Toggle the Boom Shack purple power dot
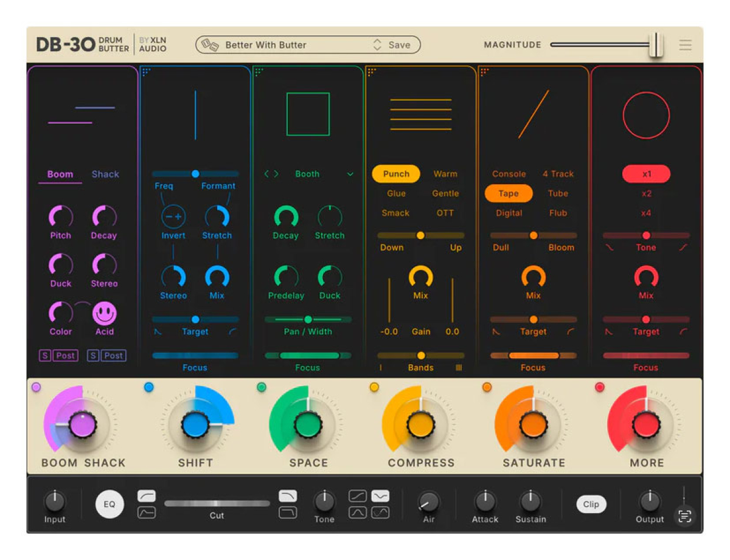730x560 pixels. [36, 387]
